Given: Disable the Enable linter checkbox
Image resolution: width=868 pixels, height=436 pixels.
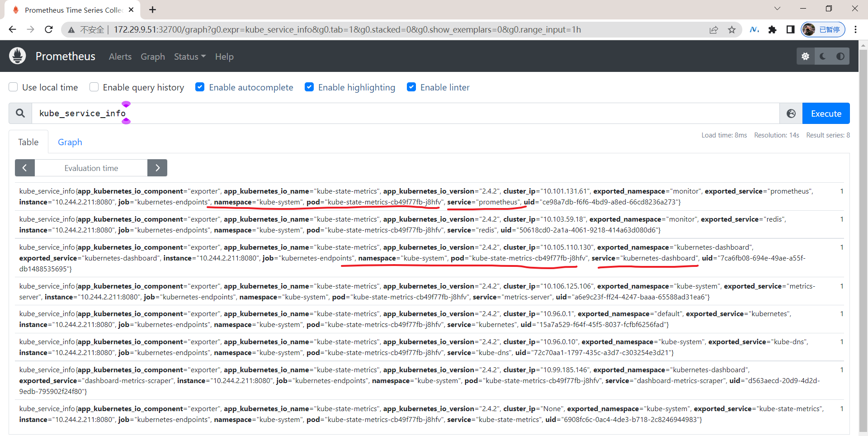Looking at the screenshot, I should click(x=411, y=87).
